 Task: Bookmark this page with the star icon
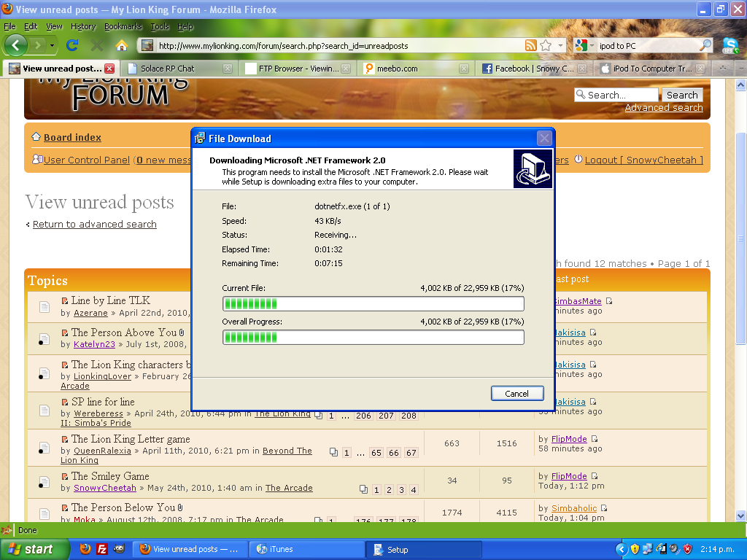546,46
